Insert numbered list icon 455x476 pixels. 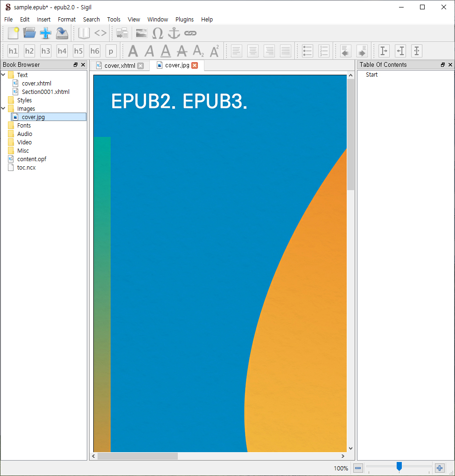pyautogui.click(x=324, y=51)
